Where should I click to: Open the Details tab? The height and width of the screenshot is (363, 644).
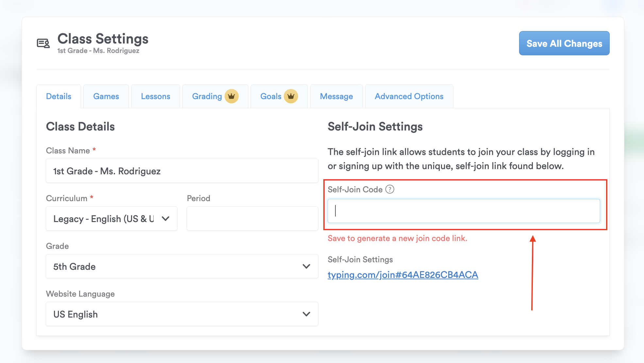point(59,96)
